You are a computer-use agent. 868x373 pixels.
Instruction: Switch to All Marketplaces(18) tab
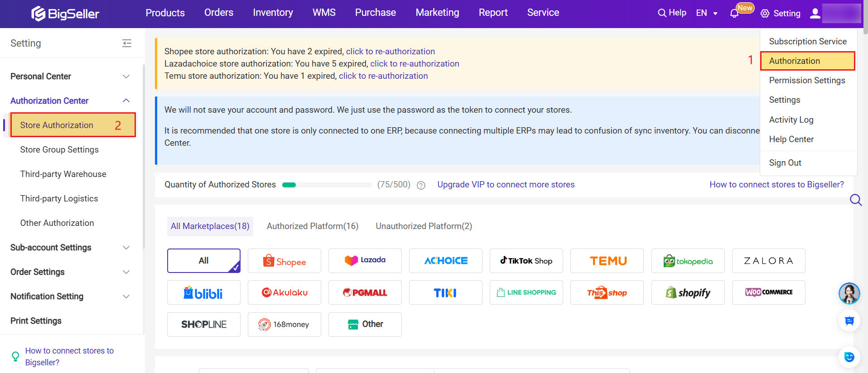pos(210,226)
